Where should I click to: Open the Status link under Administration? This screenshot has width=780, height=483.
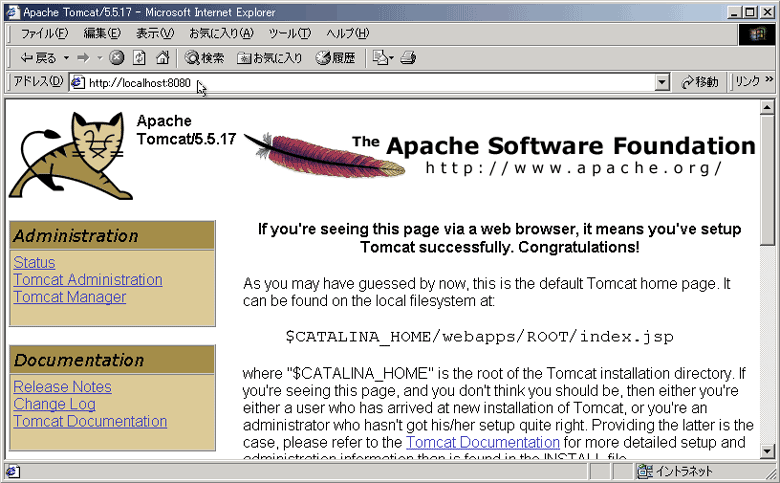coord(34,262)
